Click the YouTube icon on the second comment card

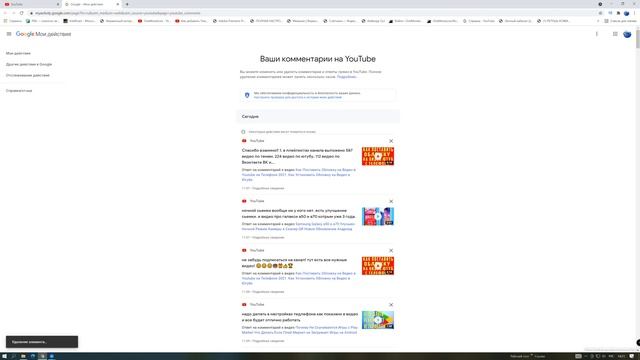pos(244,201)
